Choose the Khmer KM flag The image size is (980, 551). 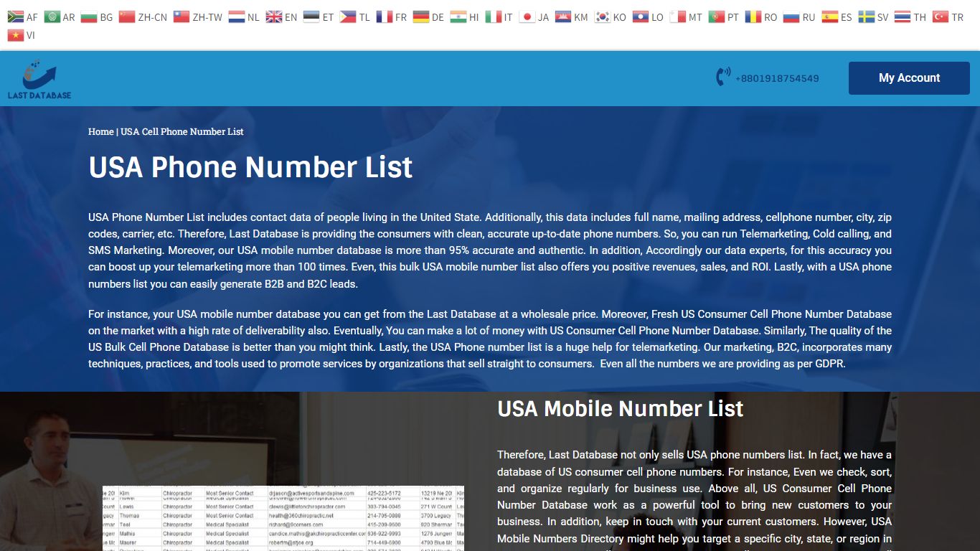(x=572, y=17)
